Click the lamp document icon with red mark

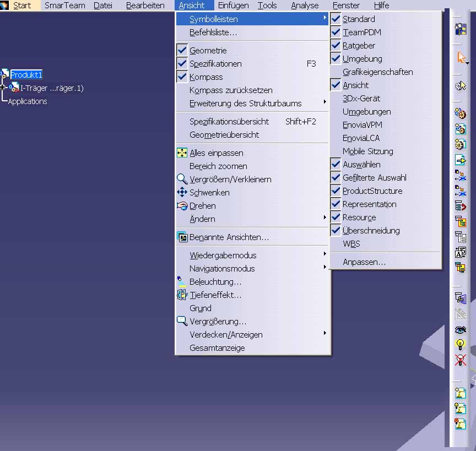461,423
